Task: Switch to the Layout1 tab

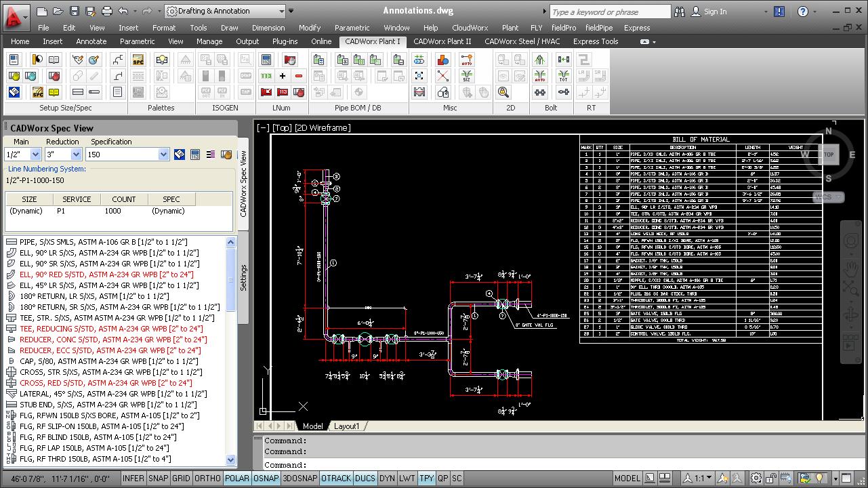Action: pos(346,426)
